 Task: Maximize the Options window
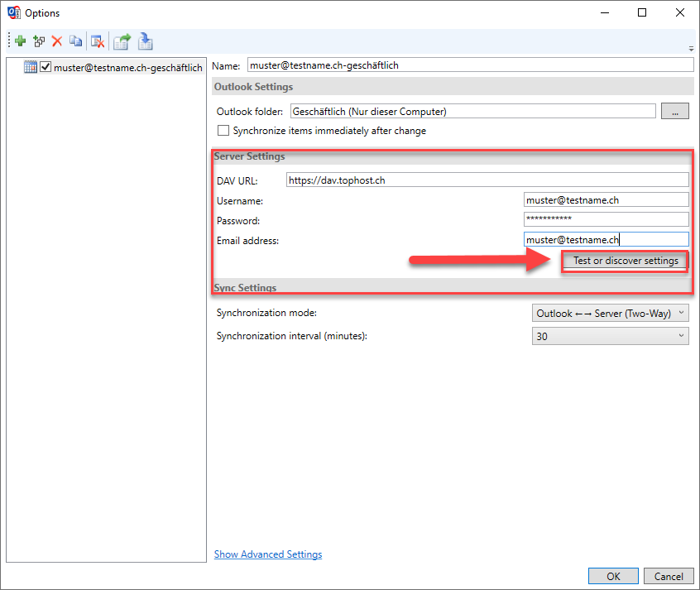pos(642,12)
